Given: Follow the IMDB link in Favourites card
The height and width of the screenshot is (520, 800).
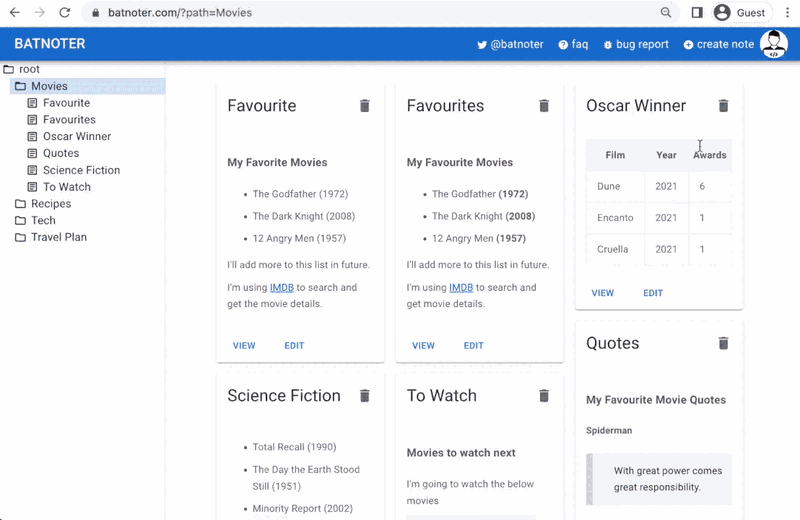Looking at the screenshot, I should 461,288.
